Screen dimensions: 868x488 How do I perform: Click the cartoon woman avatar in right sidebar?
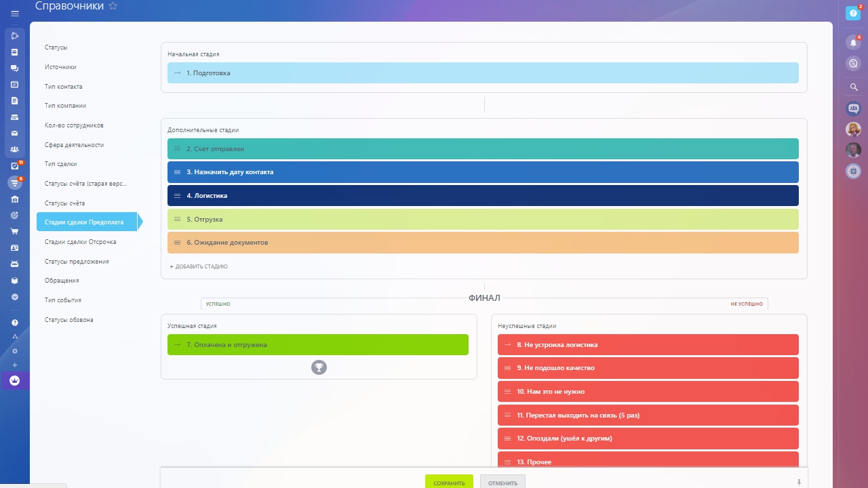pos(854,129)
